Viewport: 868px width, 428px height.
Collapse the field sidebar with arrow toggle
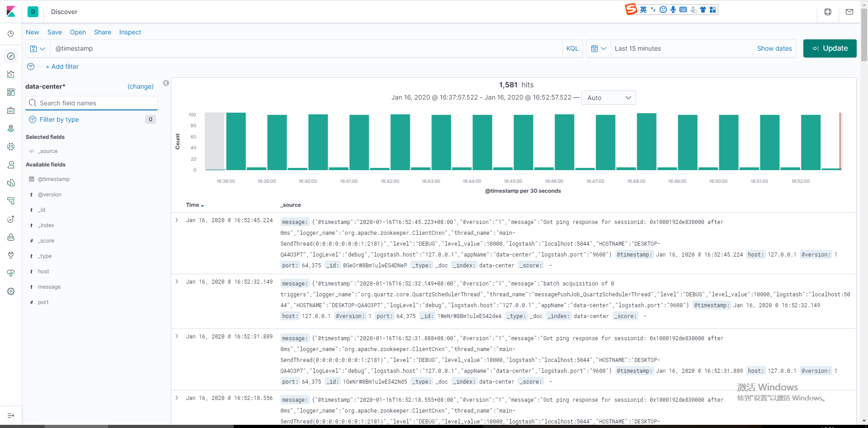pyautogui.click(x=166, y=83)
